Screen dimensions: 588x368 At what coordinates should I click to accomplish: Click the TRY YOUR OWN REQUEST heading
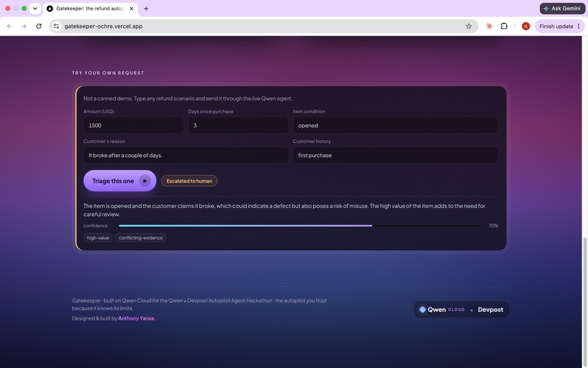[108, 73]
